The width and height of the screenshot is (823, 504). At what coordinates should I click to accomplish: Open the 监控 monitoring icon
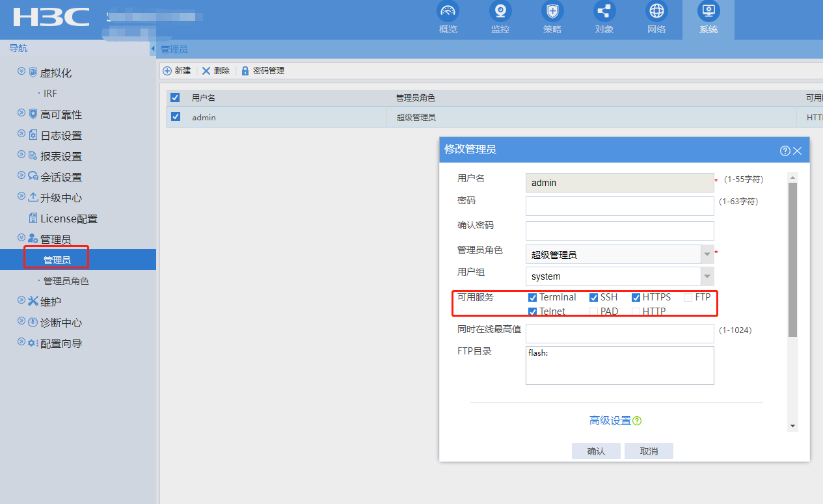pyautogui.click(x=500, y=11)
